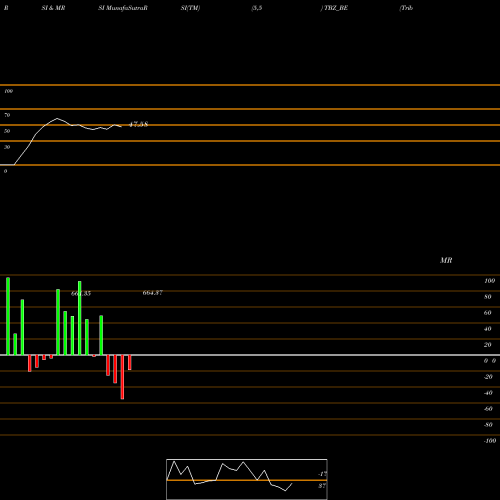This screenshot has height=500, width=500.
Task: Click the 80 label on MR axis
Action: [488, 297]
